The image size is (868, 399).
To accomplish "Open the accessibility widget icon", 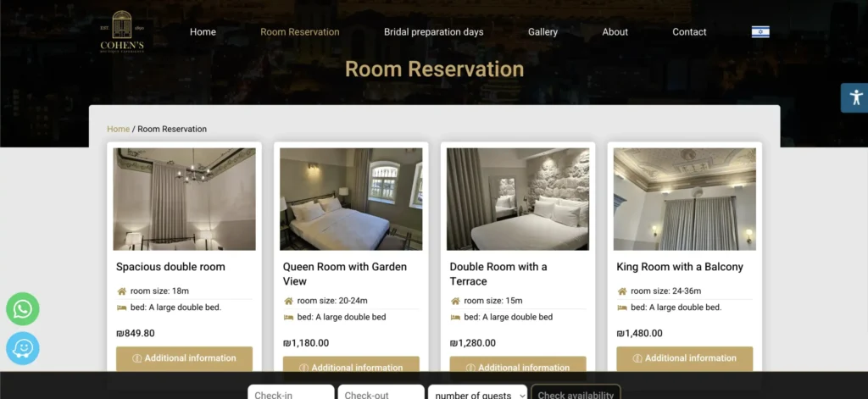I will [855, 98].
